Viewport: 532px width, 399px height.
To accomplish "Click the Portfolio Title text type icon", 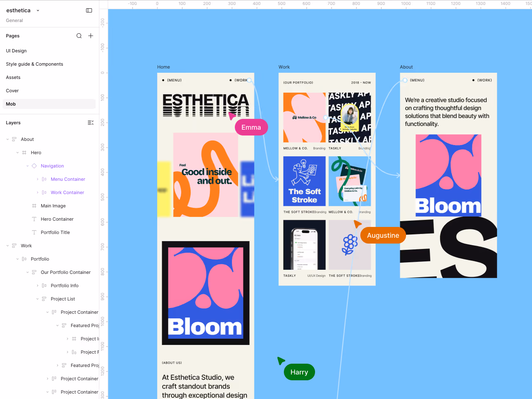I will (34, 232).
